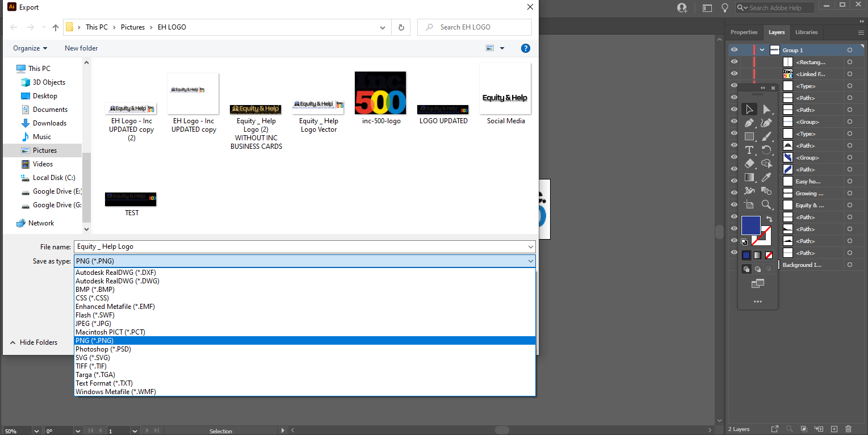868x435 pixels.
Task: Click target circle for Easy ho... layer
Action: [x=850, y=181]
